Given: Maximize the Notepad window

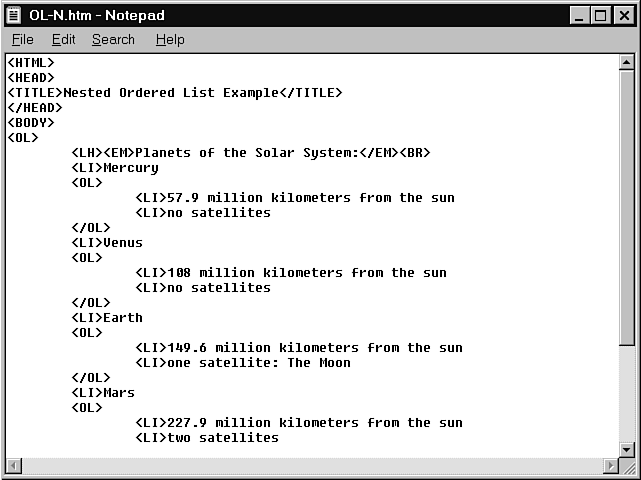Looking at the screenshot, I should pyautogui.click(x=601, y=16).
